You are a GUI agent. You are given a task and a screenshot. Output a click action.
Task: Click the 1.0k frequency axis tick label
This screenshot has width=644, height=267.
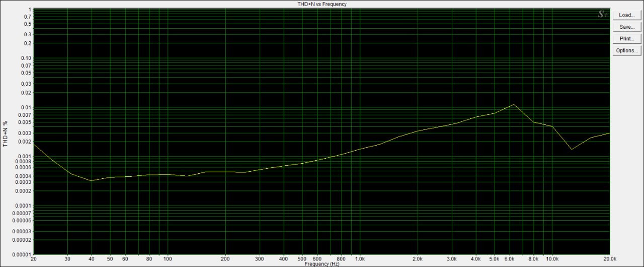[360, 258]
